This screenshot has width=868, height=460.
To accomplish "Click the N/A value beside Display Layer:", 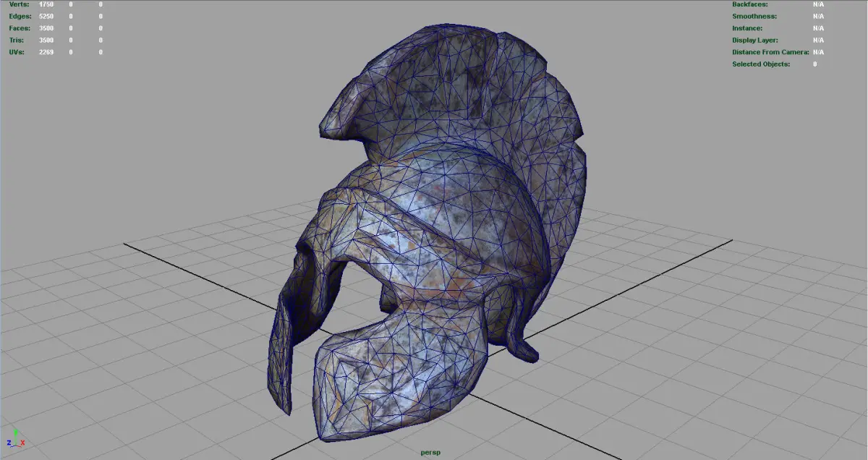I will [x=818, y=41].
